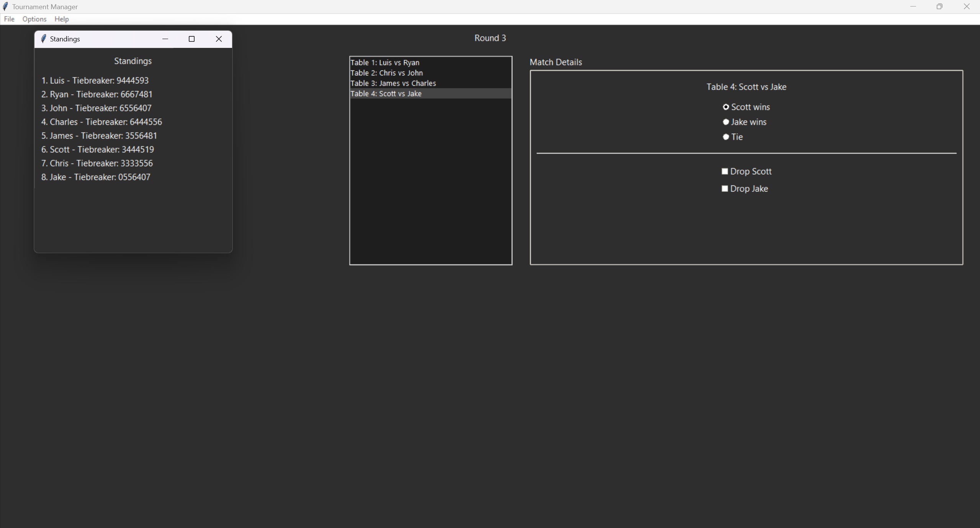Choose the Tie result option
Screen dimensions: 980x528
click(x=733, y=137)
